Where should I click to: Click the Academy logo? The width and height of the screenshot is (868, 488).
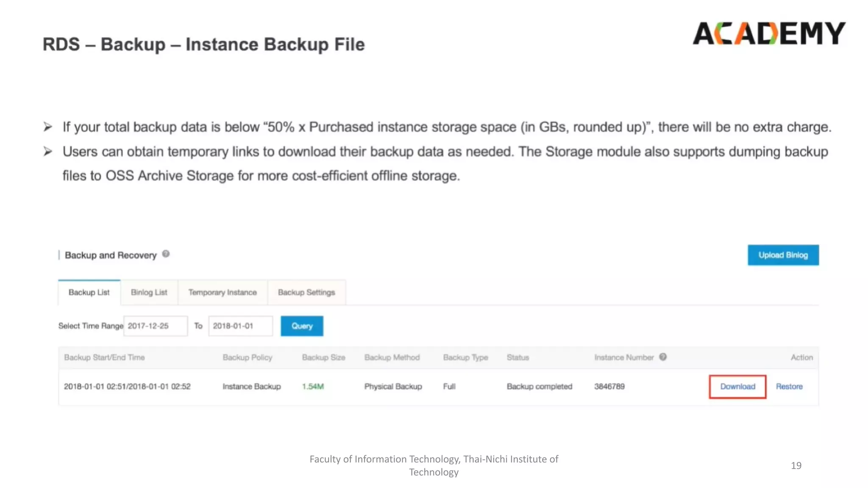[769, 33]
